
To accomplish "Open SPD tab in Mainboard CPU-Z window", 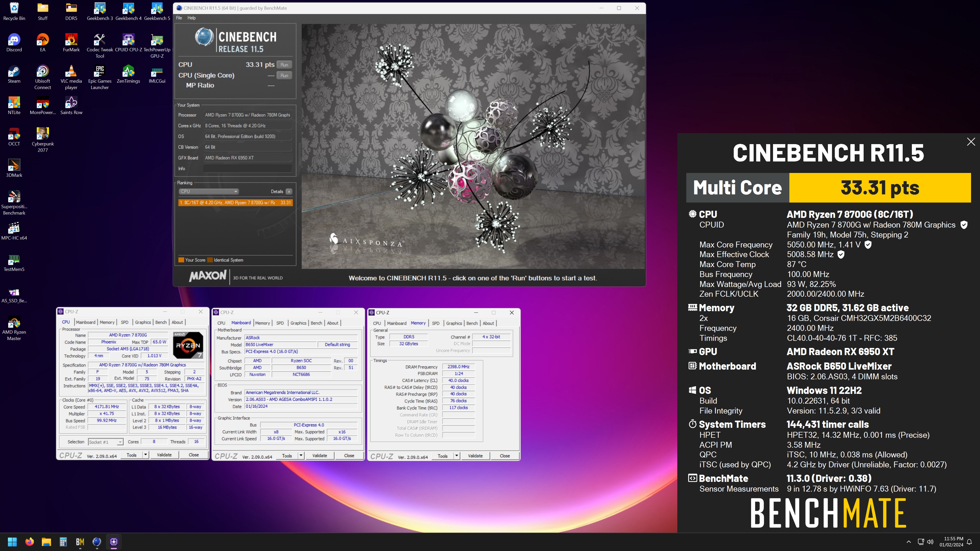I will pos(280,323).
